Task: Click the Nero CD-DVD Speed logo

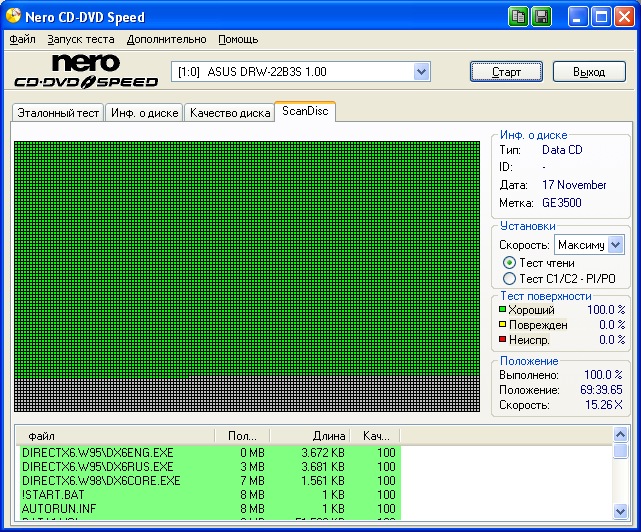Action: [86, 71]
